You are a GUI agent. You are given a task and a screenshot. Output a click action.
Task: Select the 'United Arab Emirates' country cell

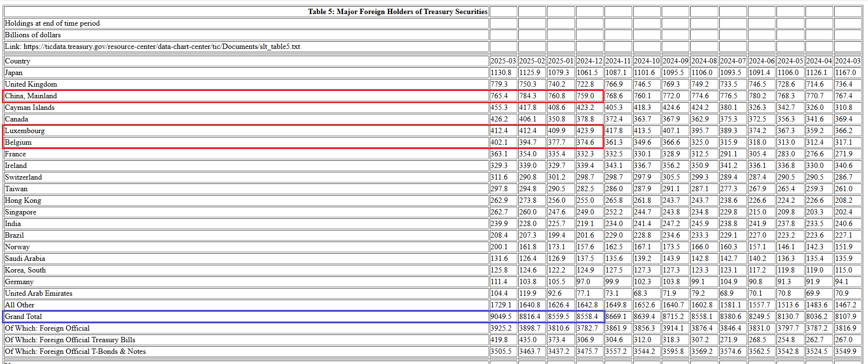[246, 293]
